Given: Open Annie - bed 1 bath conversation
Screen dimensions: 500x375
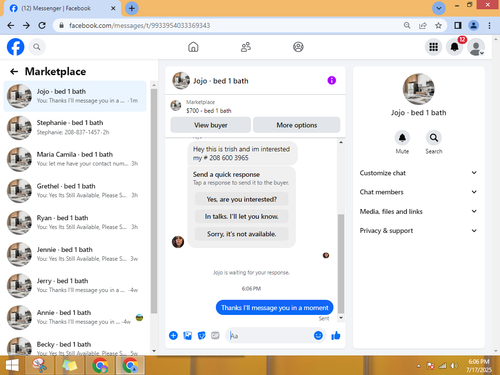Looking at the screenshot, I should (75, 317).
